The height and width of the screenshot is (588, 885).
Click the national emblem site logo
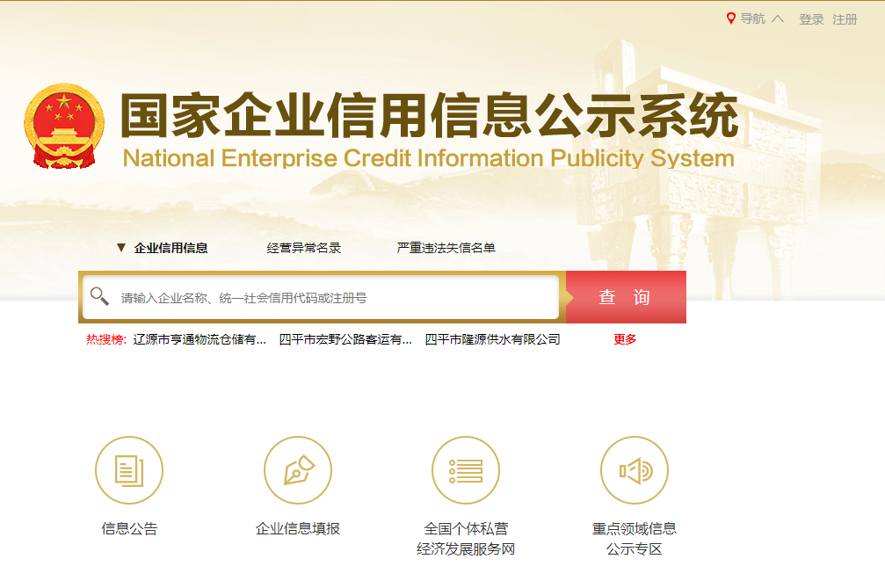(63, 123)
